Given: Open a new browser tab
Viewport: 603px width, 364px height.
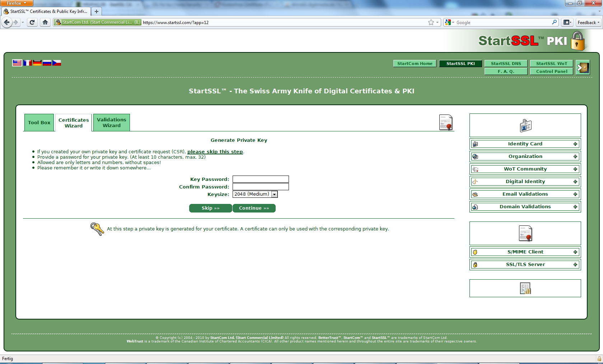Looking at the screenshot, I should pos(96,11).
